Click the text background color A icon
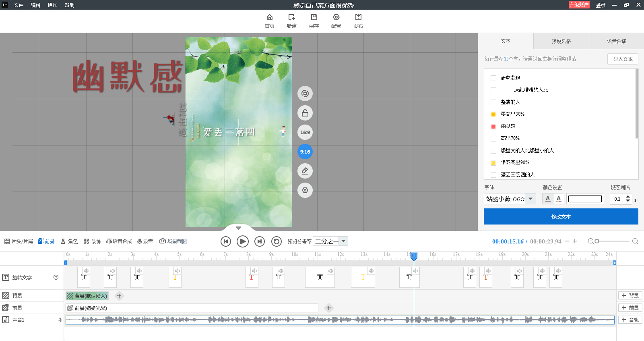 point(547,199)
